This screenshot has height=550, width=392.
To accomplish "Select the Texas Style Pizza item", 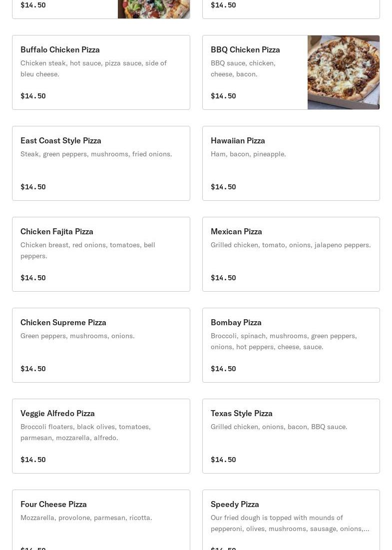I will click(291, 436).
